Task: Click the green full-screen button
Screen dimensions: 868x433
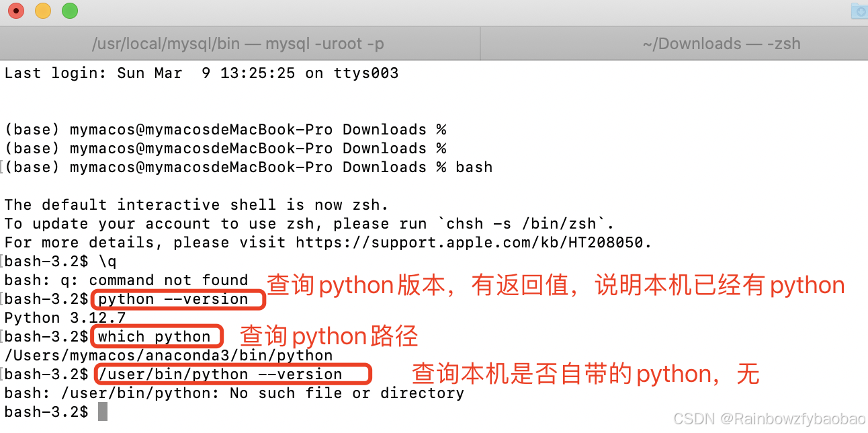Action: 69,11
